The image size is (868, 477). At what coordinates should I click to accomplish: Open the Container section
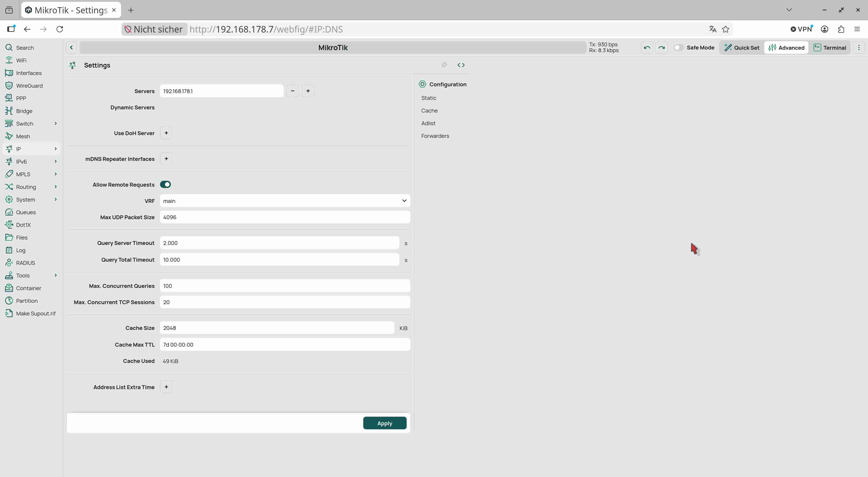(28, 288)
